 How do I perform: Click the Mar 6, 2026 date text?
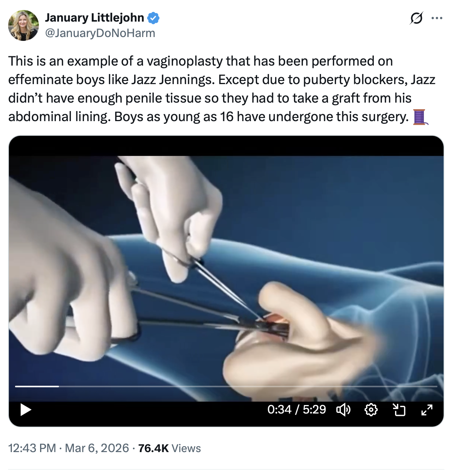97,448
